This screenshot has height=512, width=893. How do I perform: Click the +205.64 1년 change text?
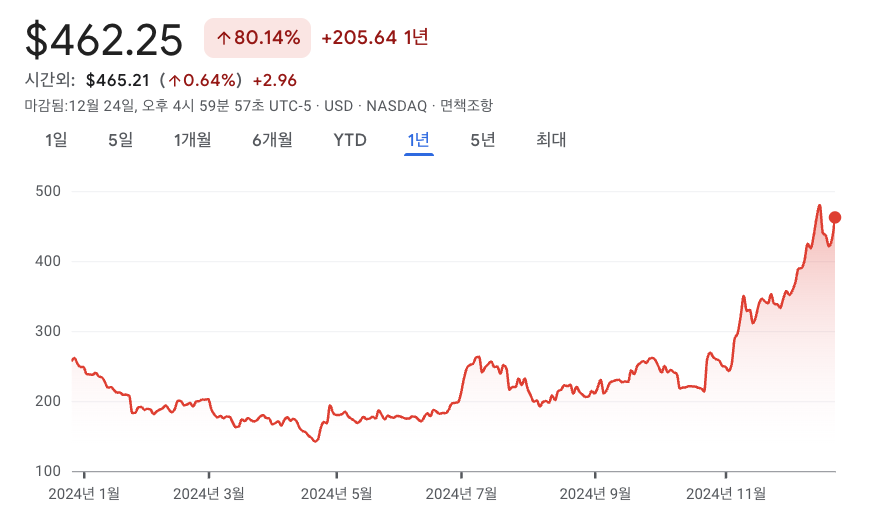coord(375,38)
